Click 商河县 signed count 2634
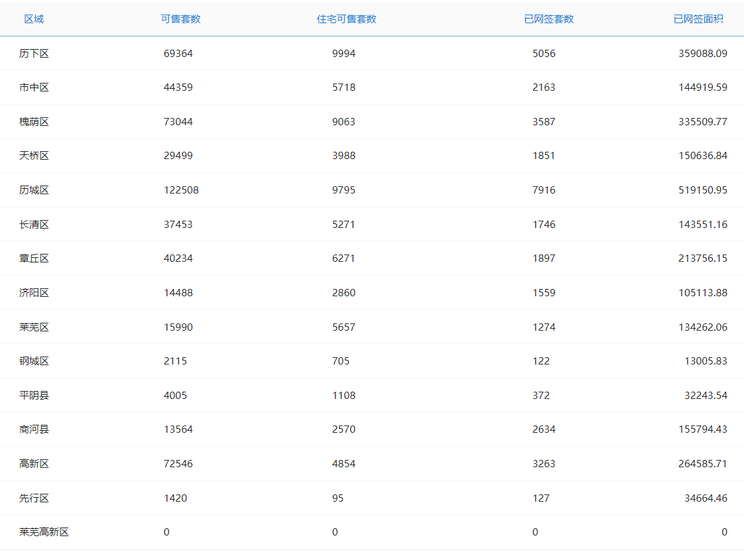Image resolution: width=744 pixels, height=560 pixels. (x=544, y=429)
